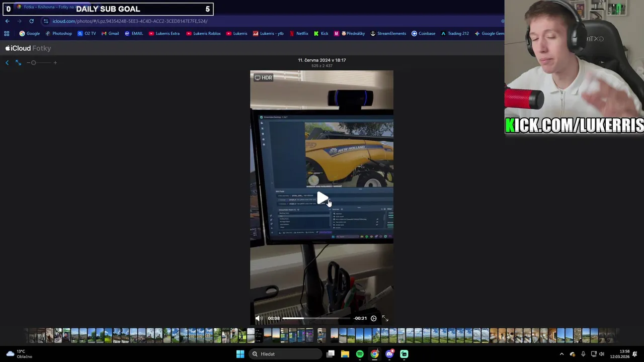
Task: Open the green app next to Discord
Action: tap(404, 354)
